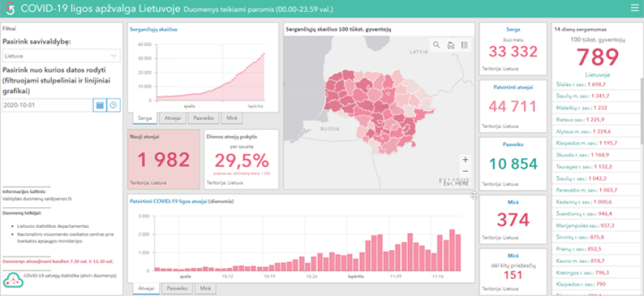This screenshot has height=296, width=644.
Task: Reset map to home extent
Action: pyautogui.click(x=450, y=45)
